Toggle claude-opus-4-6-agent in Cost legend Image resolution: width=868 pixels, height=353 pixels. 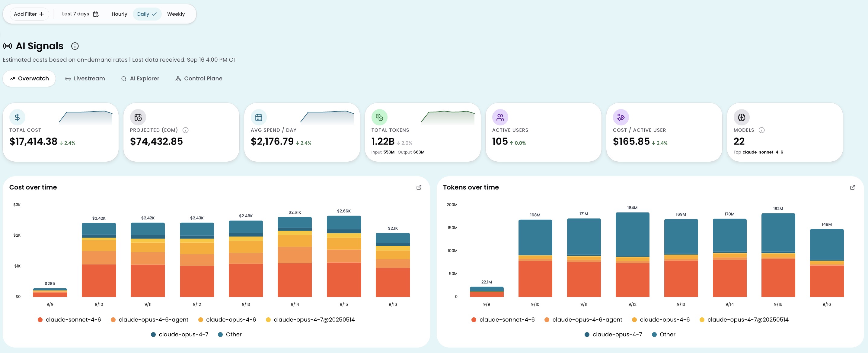point(149,319)
